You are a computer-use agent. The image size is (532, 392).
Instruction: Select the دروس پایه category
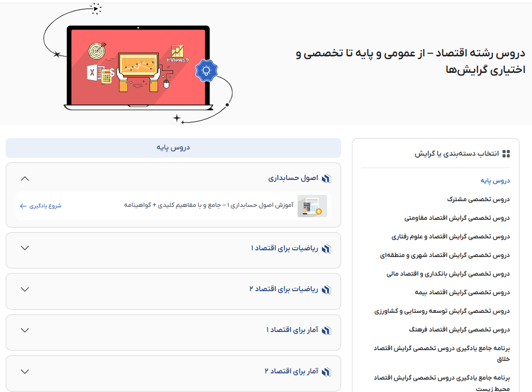(495, 180)
